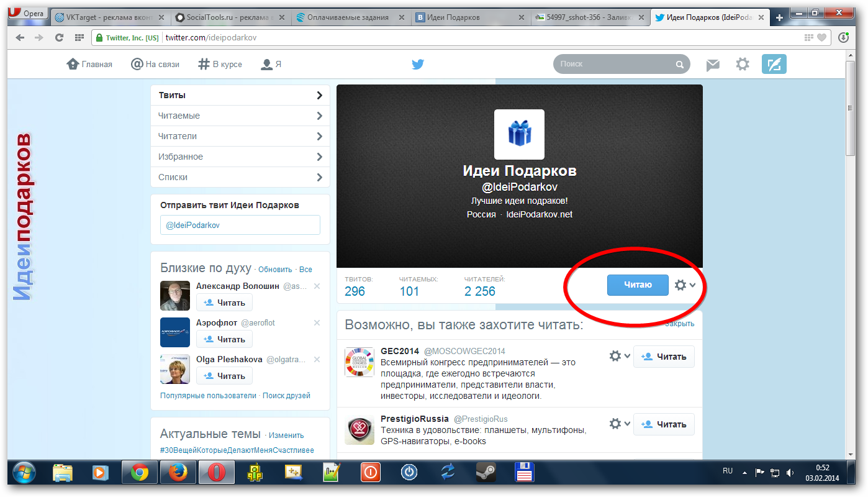Open Популярные пользователи link
The image size is (868, 497).
click(x=208, y=395)
